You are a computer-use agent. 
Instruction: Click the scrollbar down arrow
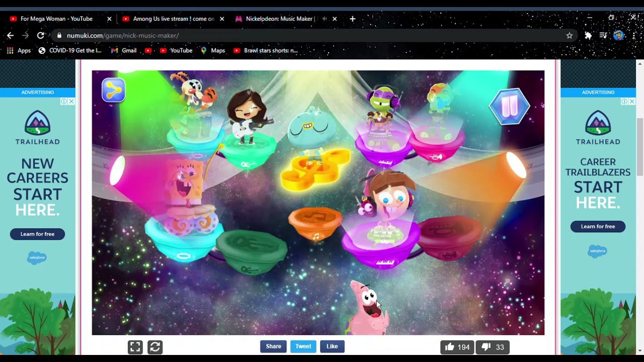tap(640, 350)
